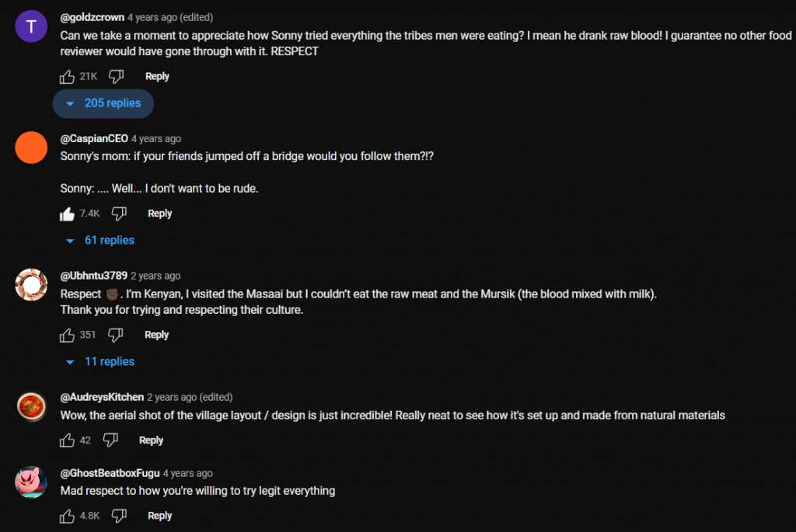Screen dimensions: 796x532
Task: Like the @CaspianCEO comment
Action: (67, 214)
